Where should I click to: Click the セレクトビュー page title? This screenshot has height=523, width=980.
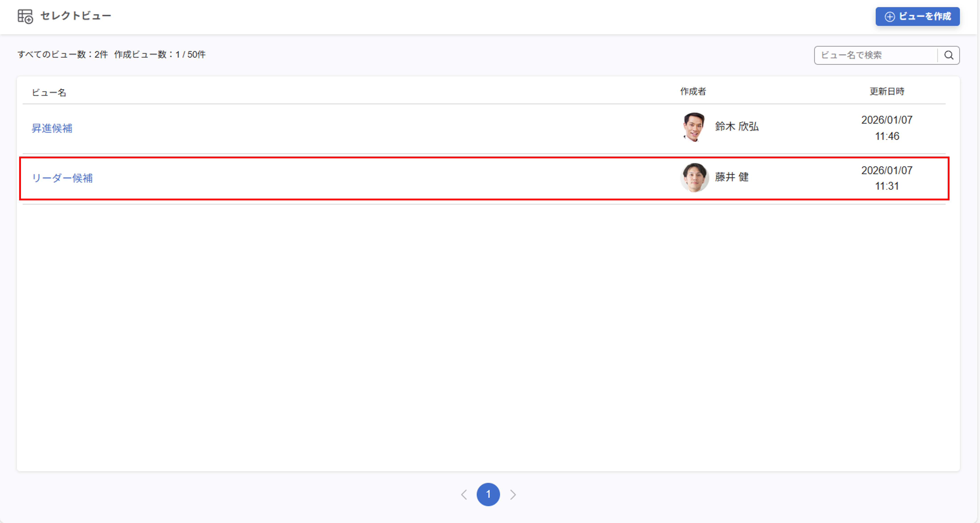75,16
